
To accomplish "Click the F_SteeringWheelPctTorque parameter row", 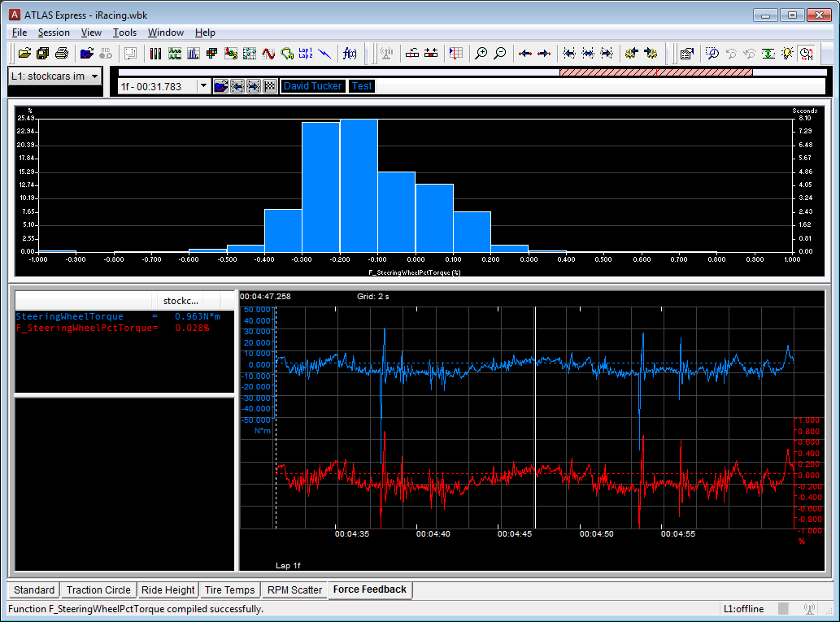I will click(112, 328).
